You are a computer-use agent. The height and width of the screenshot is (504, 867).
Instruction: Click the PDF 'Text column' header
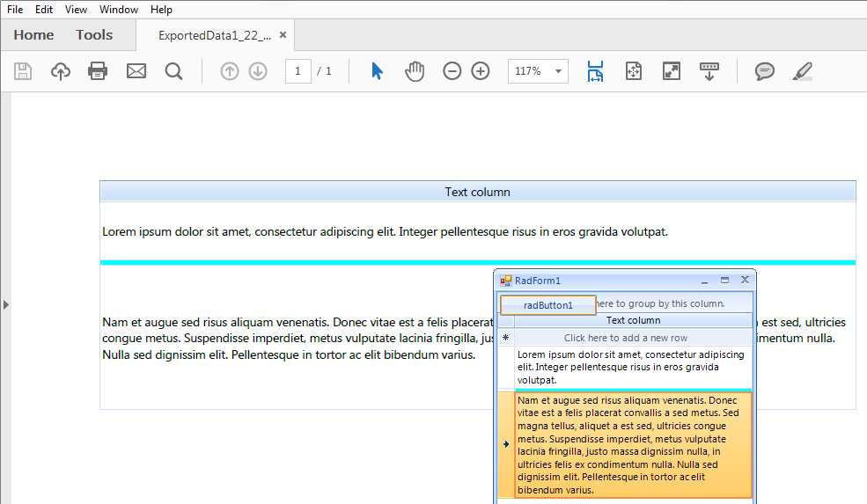click(478, 192)
